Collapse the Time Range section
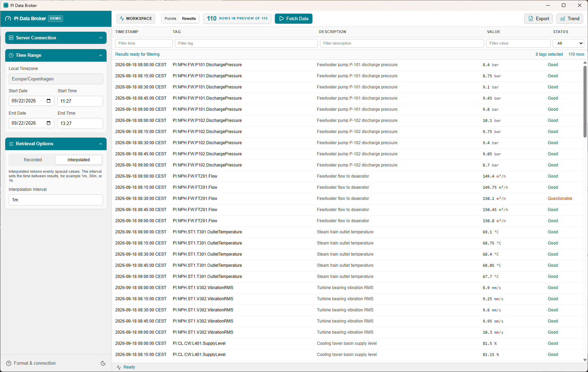588x372 pixels. pyautogui.click(x=56, y=55)
